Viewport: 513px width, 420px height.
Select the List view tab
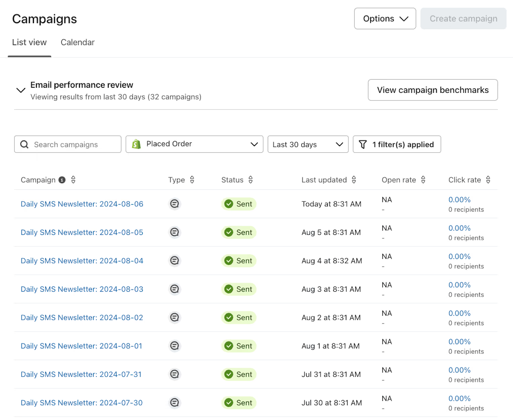point(29,42)
